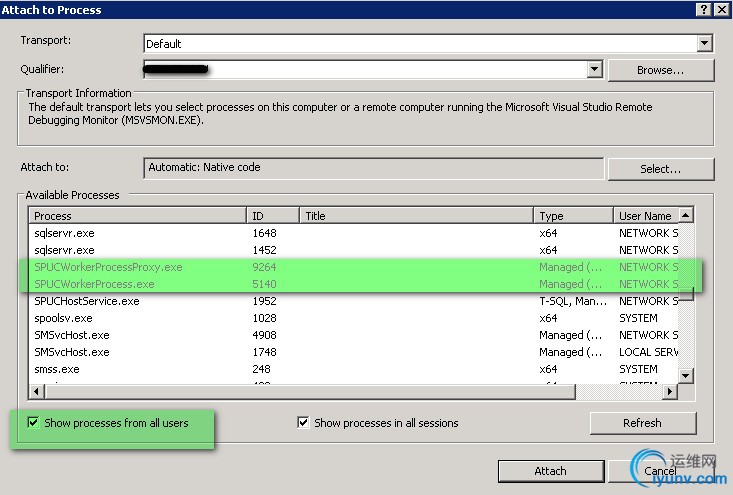Sort by the User Name column header
Screen dimensions: 733x495
point(646,216)
